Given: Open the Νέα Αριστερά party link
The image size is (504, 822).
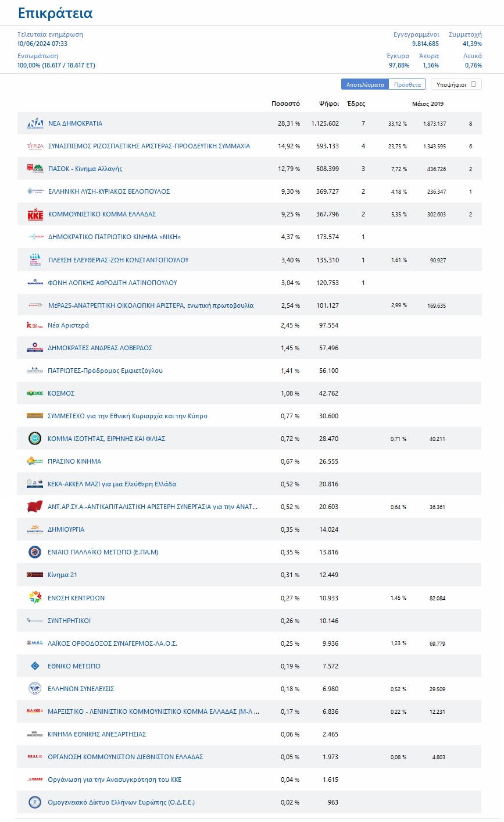Looking at the screenshot, I should click(x=69, y=325).
